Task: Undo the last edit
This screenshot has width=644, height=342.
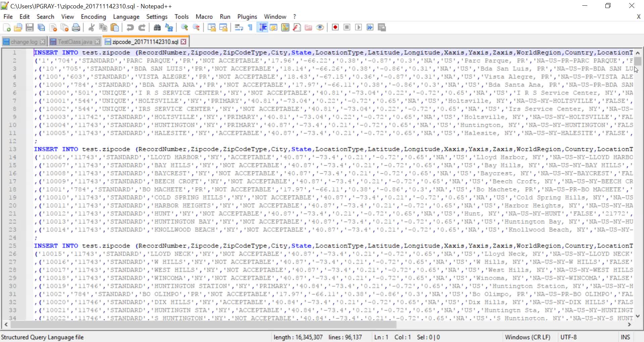Action: (130, 27)
